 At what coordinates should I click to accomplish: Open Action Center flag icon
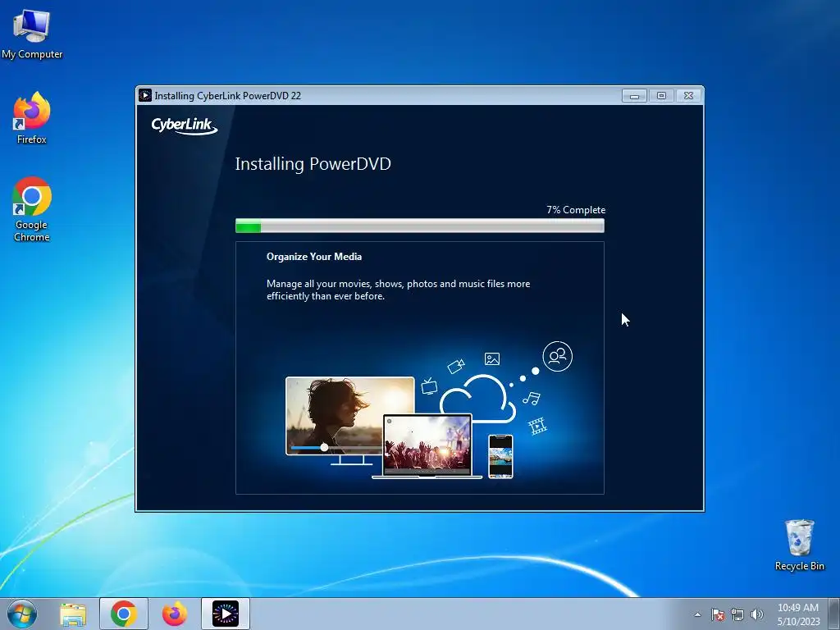point(718,614)
